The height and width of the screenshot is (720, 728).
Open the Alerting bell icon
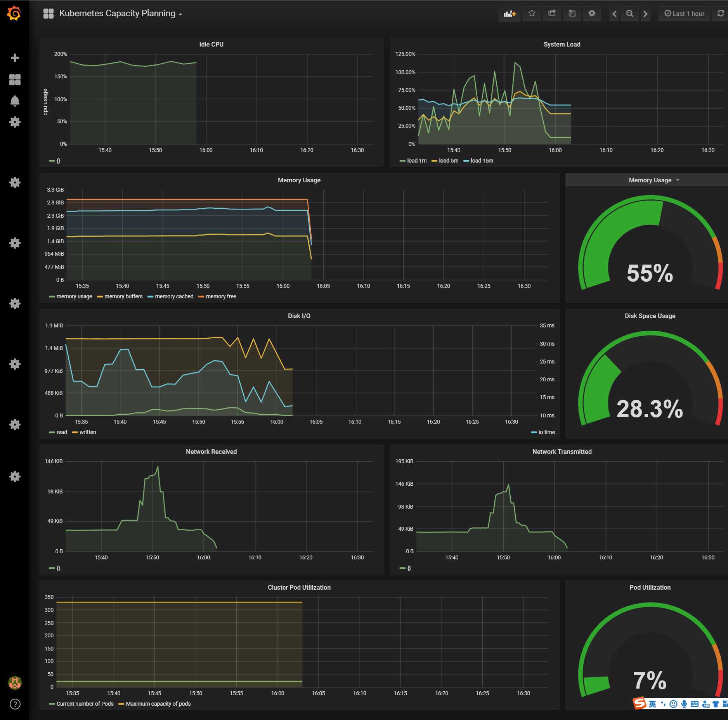pyautogui.click(x=15, y=101)
